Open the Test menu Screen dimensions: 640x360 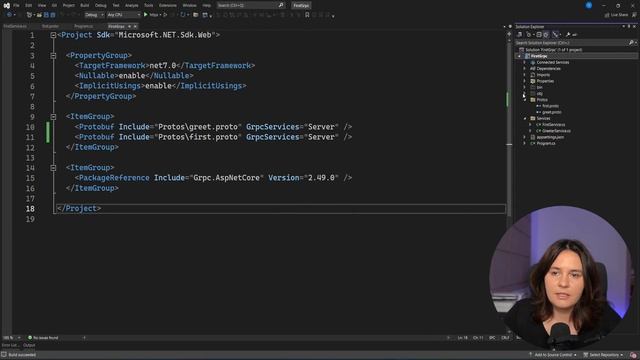point(116,5)
